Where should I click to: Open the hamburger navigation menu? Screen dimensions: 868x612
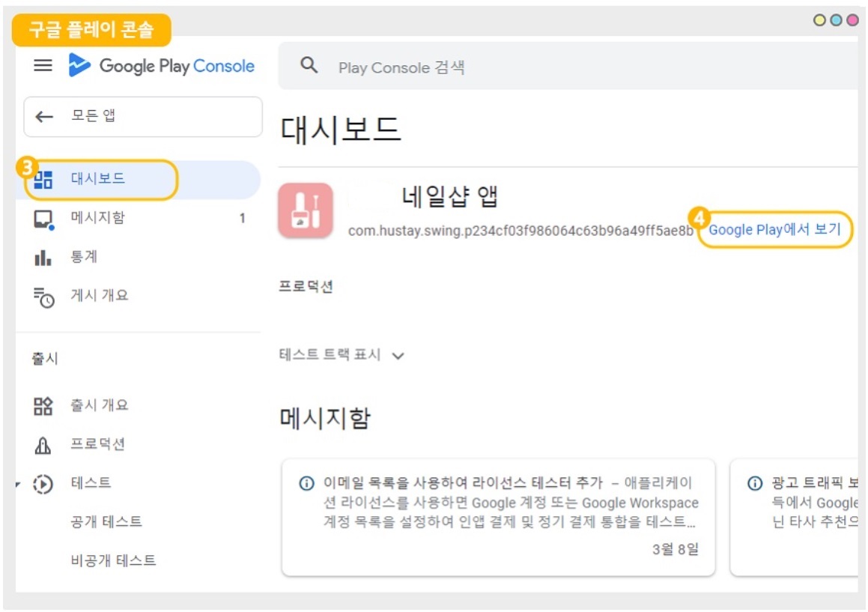(43, 66)
